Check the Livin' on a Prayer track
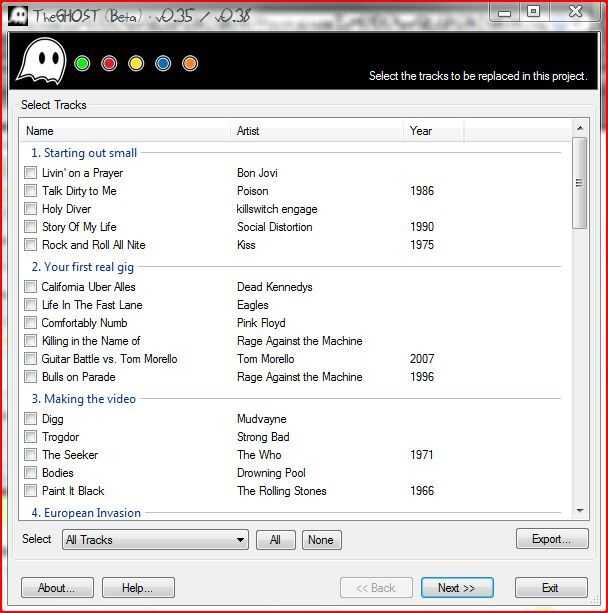608x613 pixels. tap(30, 172)
